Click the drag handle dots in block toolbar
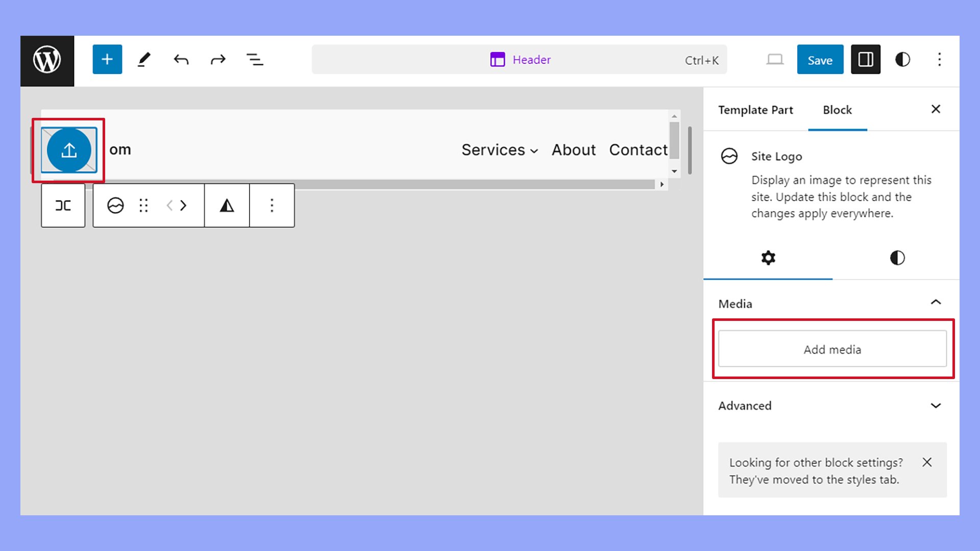The image size is (980, 551). (x=144, y=206)
